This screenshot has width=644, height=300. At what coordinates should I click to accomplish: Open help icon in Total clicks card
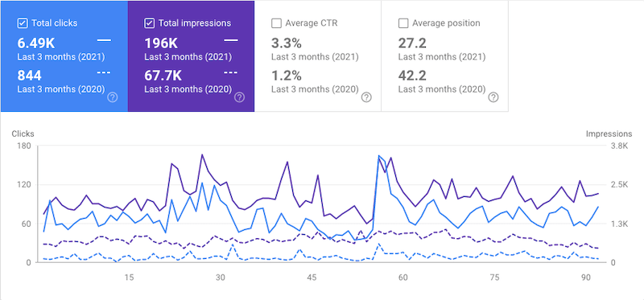pyautogui.click(x=113, y=97)
